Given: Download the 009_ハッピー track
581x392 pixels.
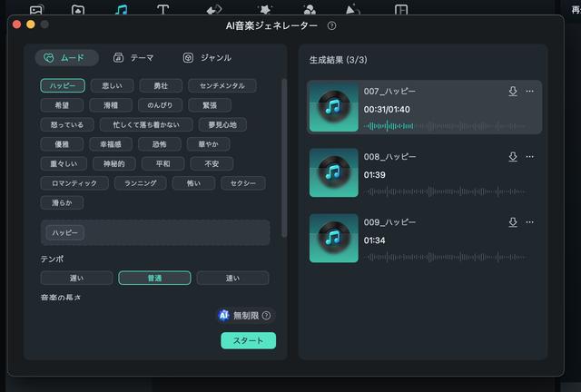Looking at the screenshot, I should point(513,222).
